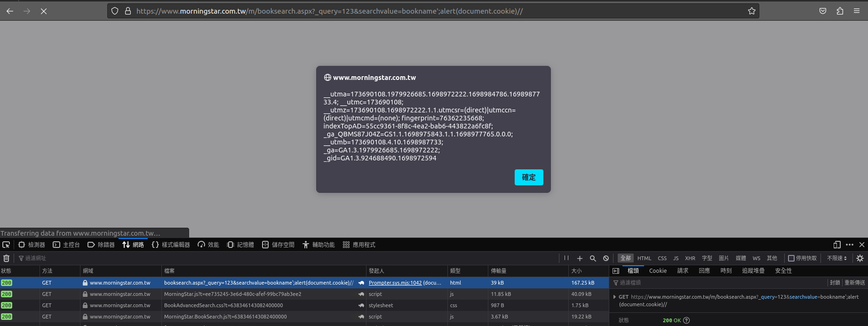Expand the GET request URL details

(x=614, y=297)
